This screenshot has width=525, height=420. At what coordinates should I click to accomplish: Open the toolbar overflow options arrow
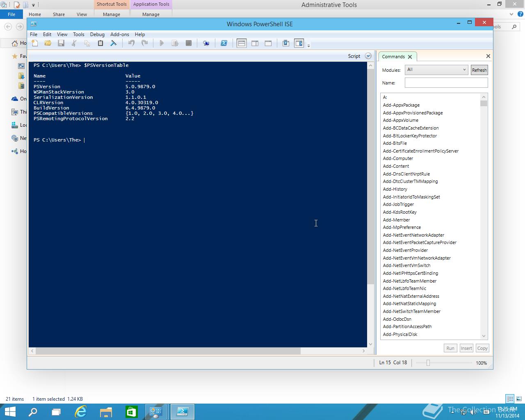[308, 45]
